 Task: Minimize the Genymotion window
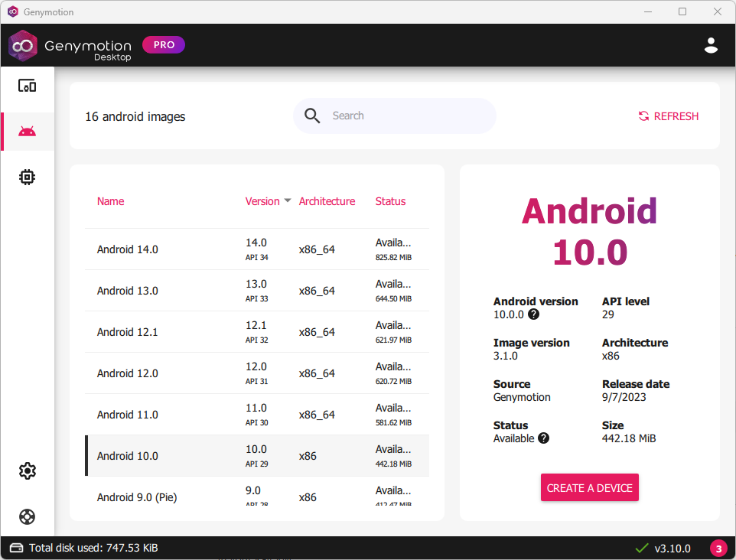(x=648, y=11)
